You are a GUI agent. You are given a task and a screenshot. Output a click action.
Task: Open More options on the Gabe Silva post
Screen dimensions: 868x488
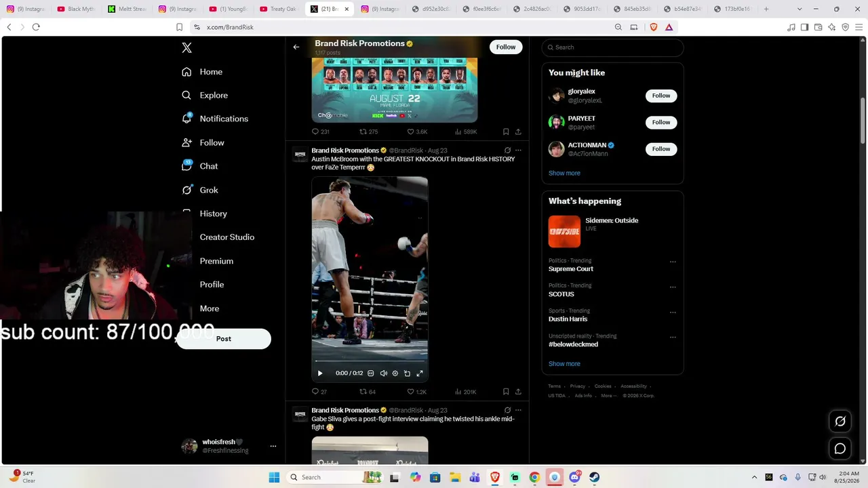518,410
